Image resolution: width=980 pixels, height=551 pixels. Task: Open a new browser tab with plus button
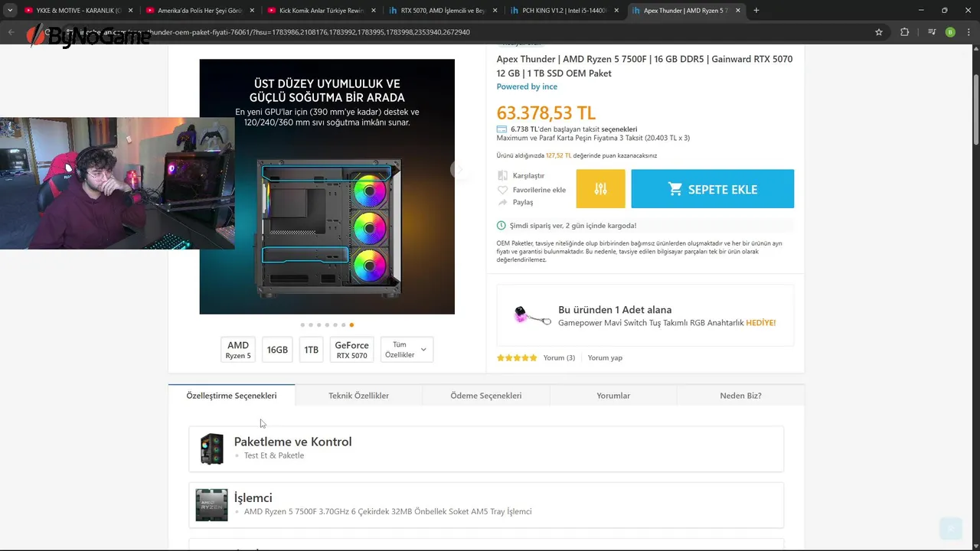point(756,11)
